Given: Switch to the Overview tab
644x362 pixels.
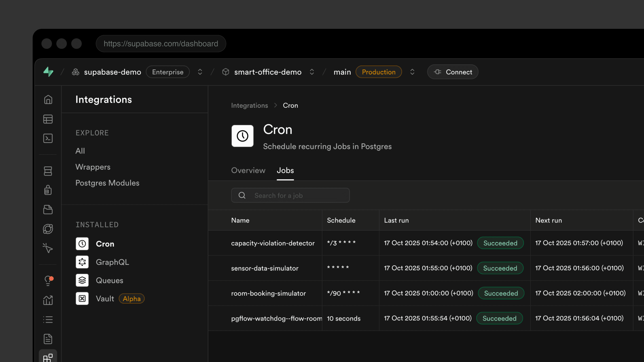Looking at the screenshot, I should 248,170.
